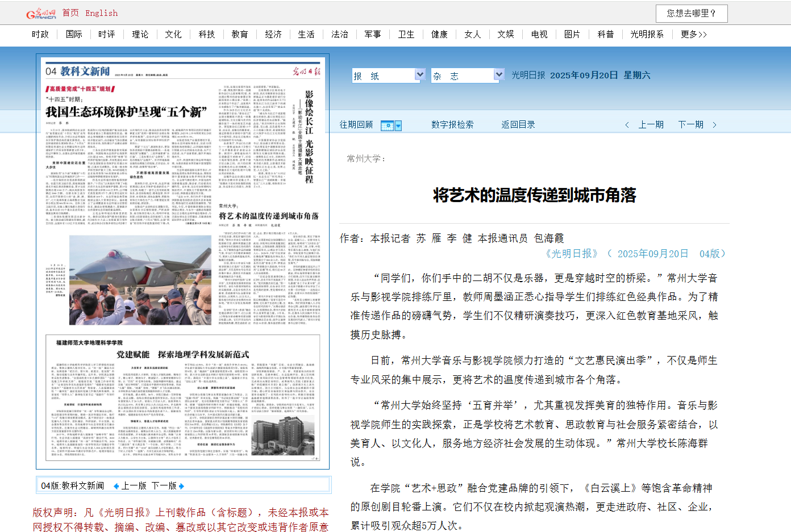This screenshot has height=532, width=791.
Task: Click the left chevron before 上一期
Action: click(x=627, y=125)
